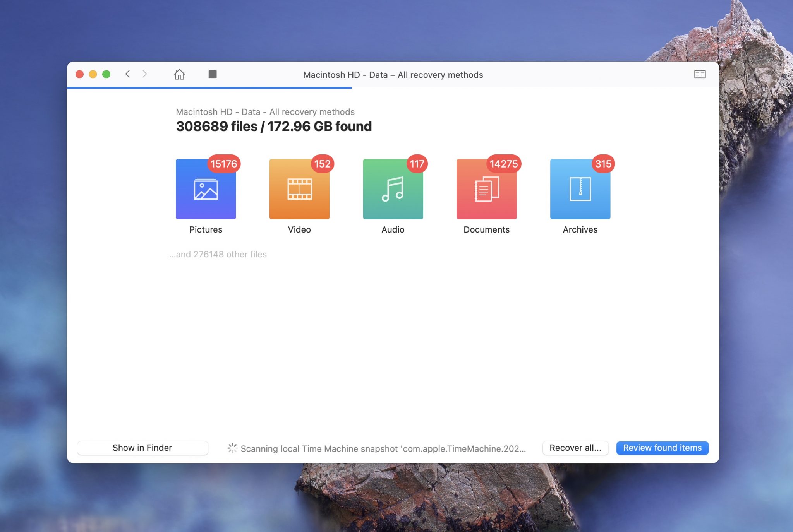Open the Audio category tile
This screenshot has height=532, width=793.
click(393, 189)
